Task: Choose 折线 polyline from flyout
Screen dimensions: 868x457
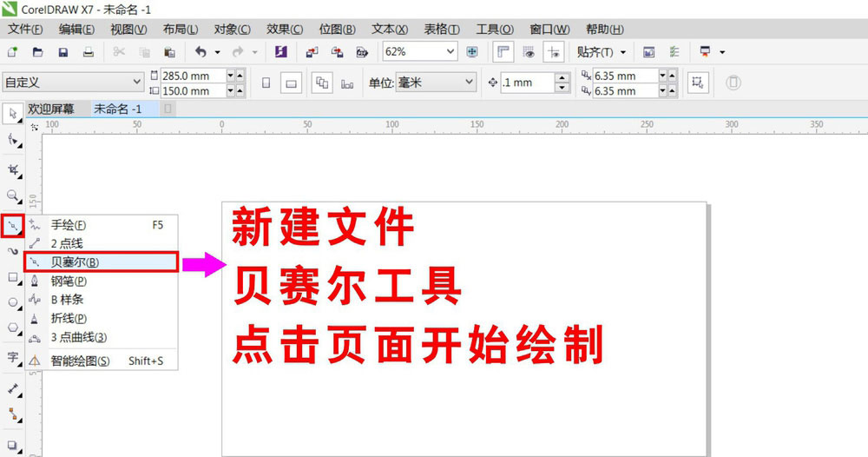Action: [102, 319]
